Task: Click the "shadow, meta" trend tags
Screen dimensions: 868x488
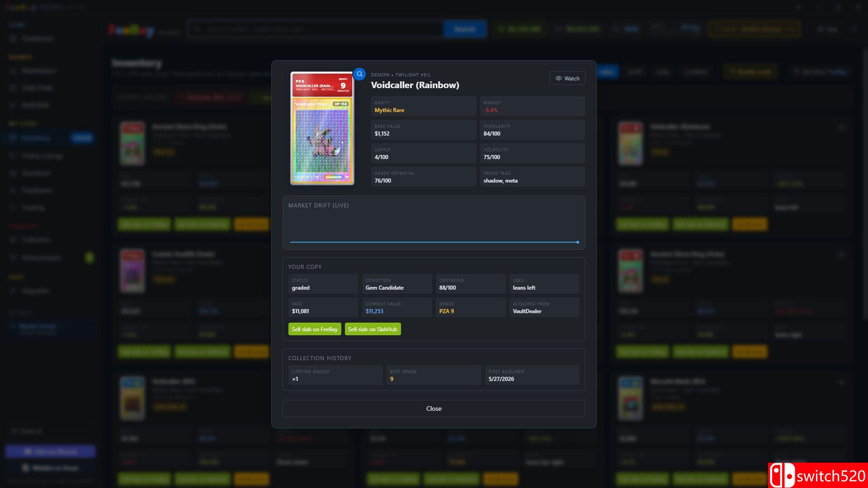Action: coord(500,181)
